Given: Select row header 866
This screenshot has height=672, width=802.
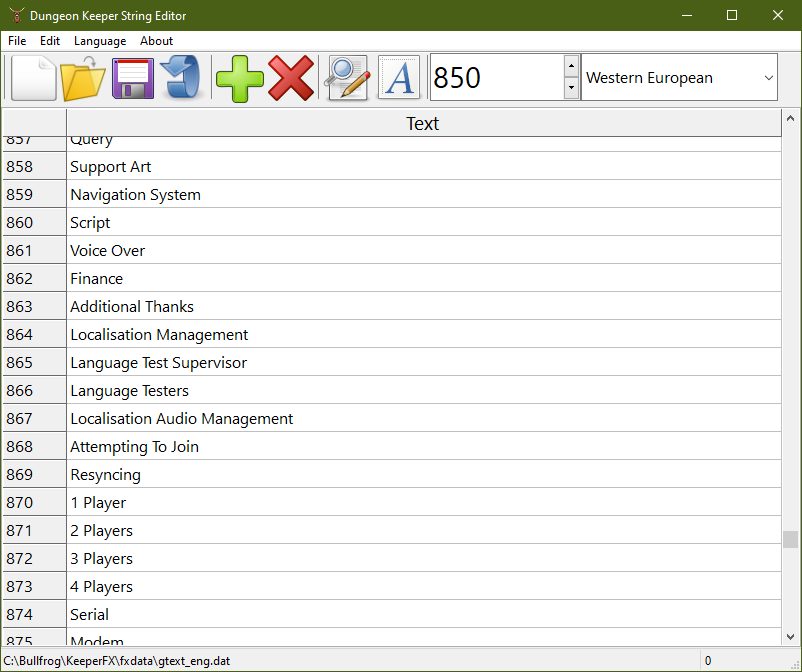Looking at the screenshot, I should pos(34,390).
